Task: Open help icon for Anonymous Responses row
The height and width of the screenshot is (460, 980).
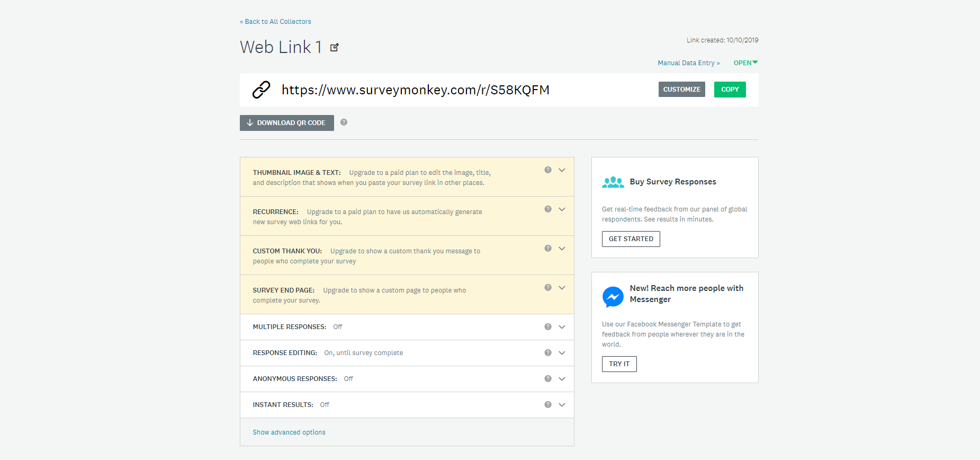Action: 548,379
